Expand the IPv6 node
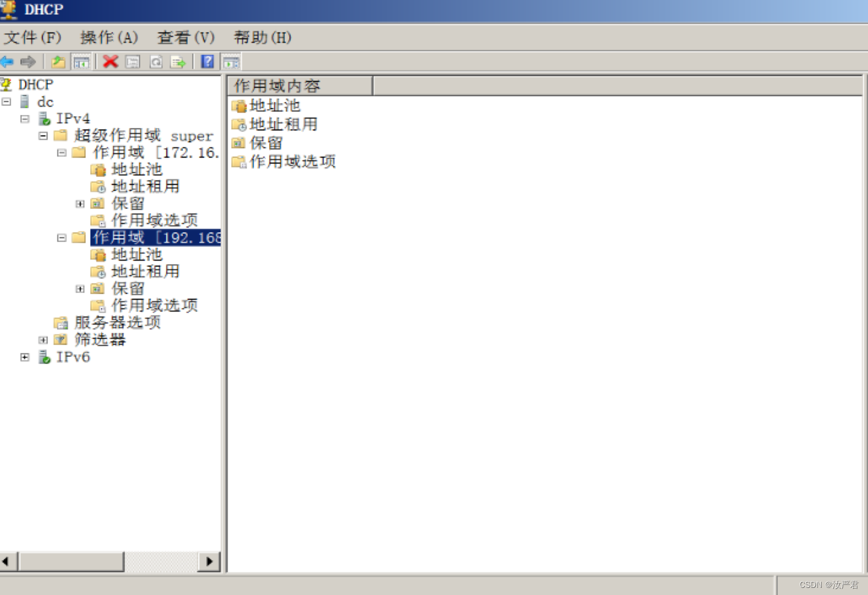 [24, 357]
